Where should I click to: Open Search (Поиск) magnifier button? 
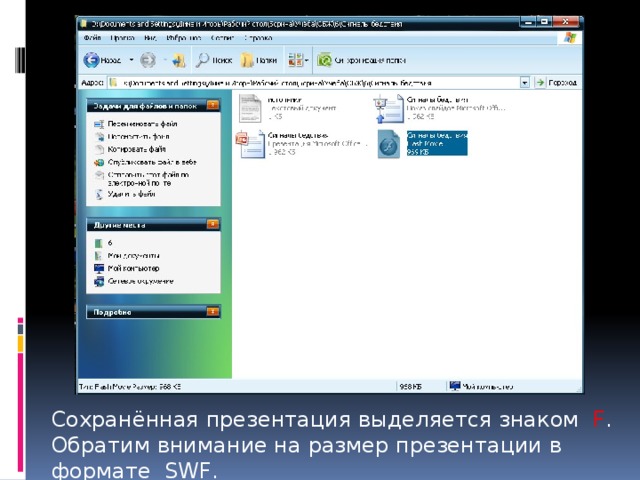coord(213,60)
